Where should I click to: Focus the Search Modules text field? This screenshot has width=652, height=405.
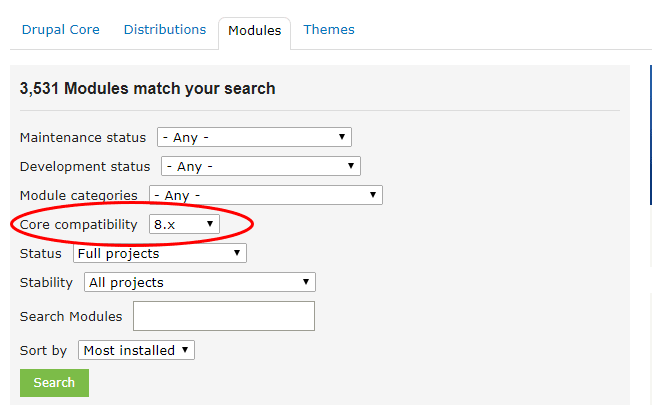(224, 317)
